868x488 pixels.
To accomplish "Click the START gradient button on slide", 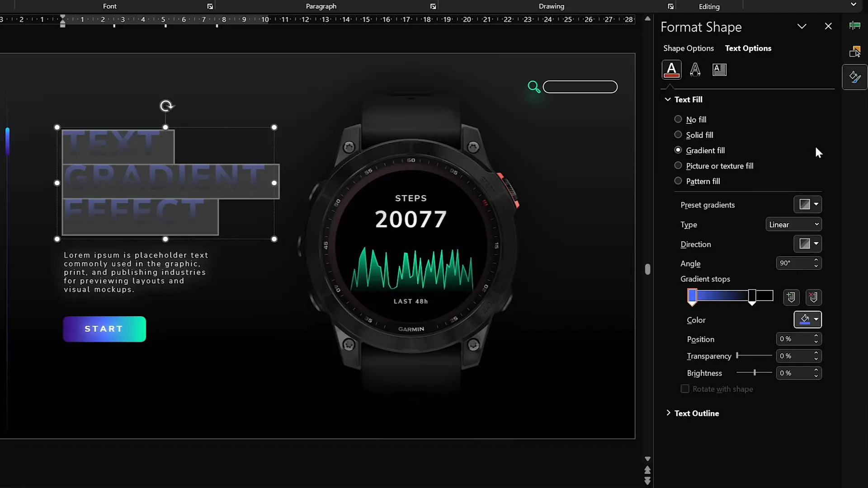I will 104,329.
